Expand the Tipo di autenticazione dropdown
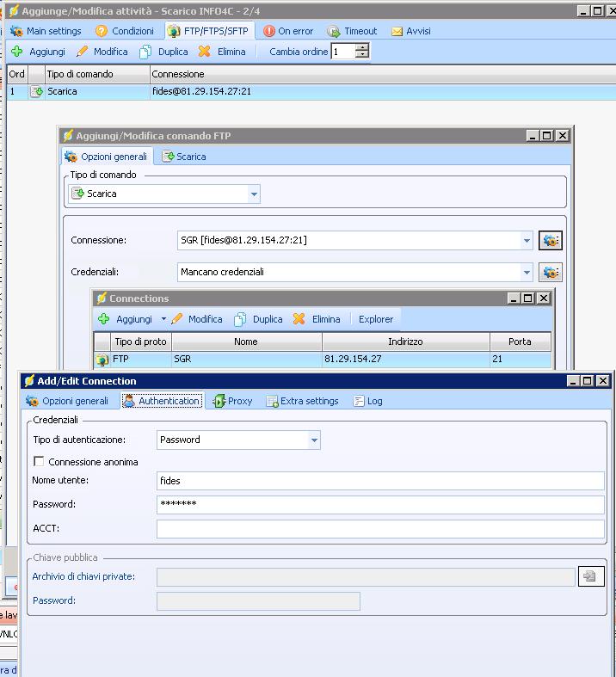Viewport: 616px width, 677px height. click(314, 440)
